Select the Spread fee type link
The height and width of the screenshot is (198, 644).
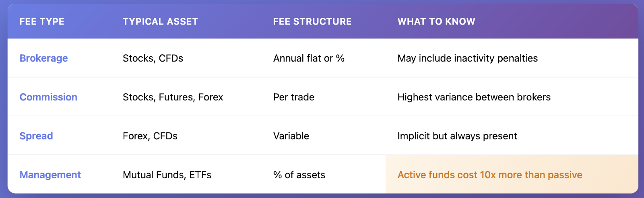click(36, 136)
